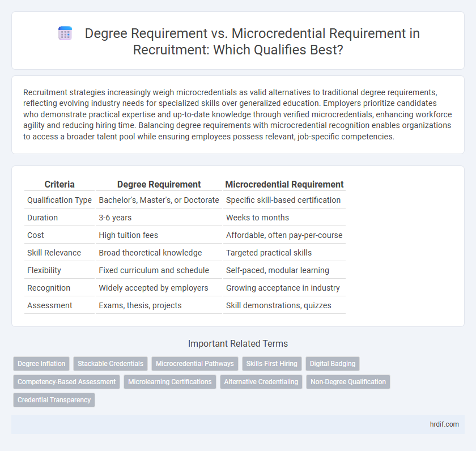Click the cell 'Affordable, often pay-per-course'
This screenshot has height=451, width=476.
(284, 235)
